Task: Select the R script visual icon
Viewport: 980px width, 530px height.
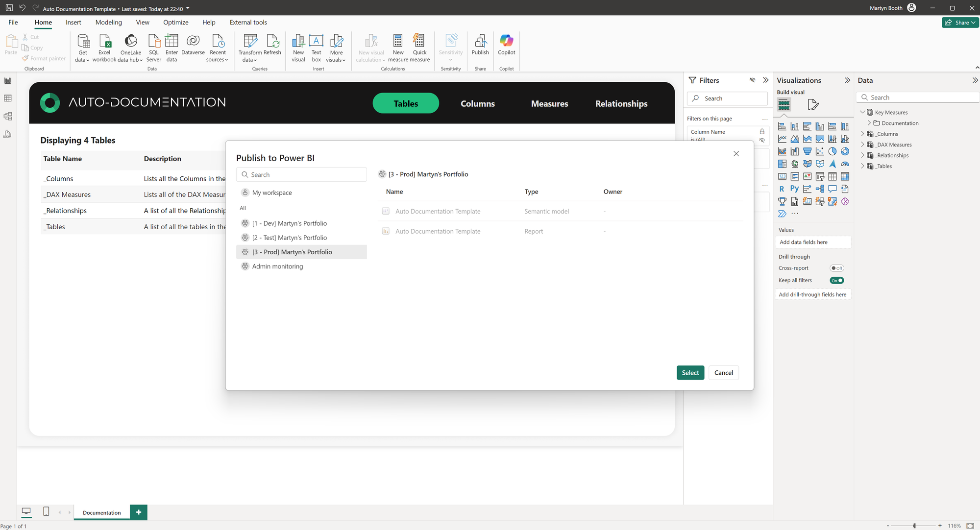Action: pos(782,189)
